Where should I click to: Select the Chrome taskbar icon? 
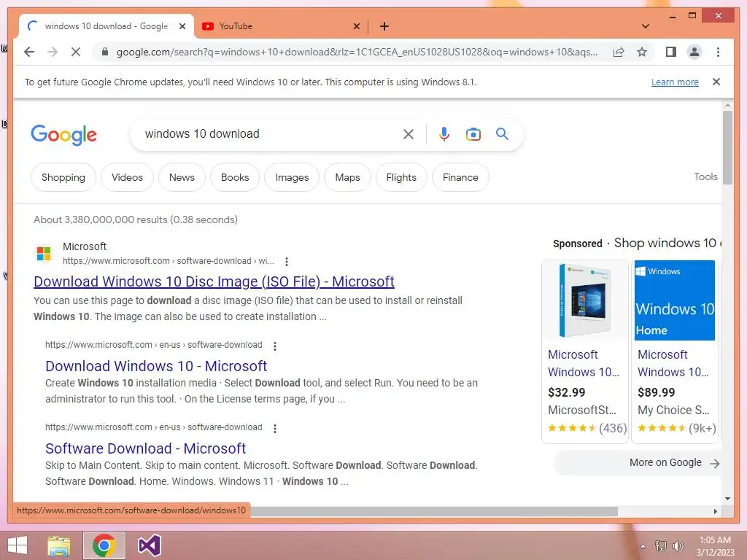(x=104, y=545)
